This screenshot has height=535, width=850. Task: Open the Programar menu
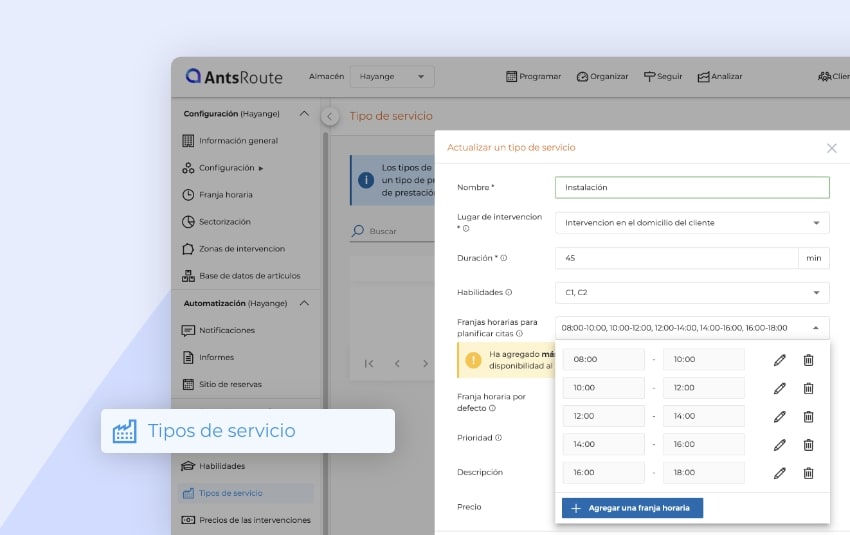pyautogui.click(x=533, y=77)
